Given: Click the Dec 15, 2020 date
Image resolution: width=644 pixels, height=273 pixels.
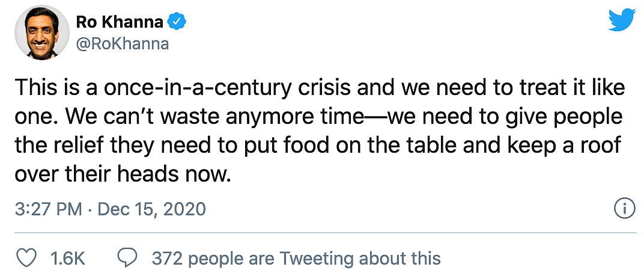Looking at the screenshot, I should pyautogui.click(x=151, y=209).
